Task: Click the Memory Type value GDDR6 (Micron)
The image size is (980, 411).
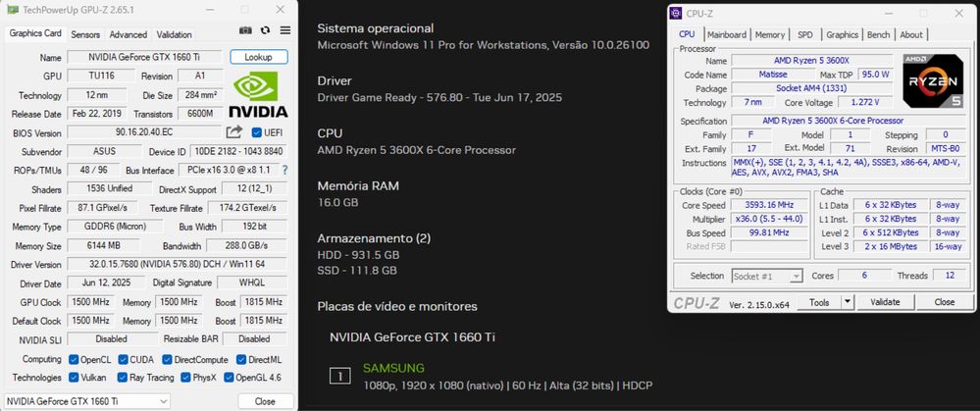Action: click(115, 227)
